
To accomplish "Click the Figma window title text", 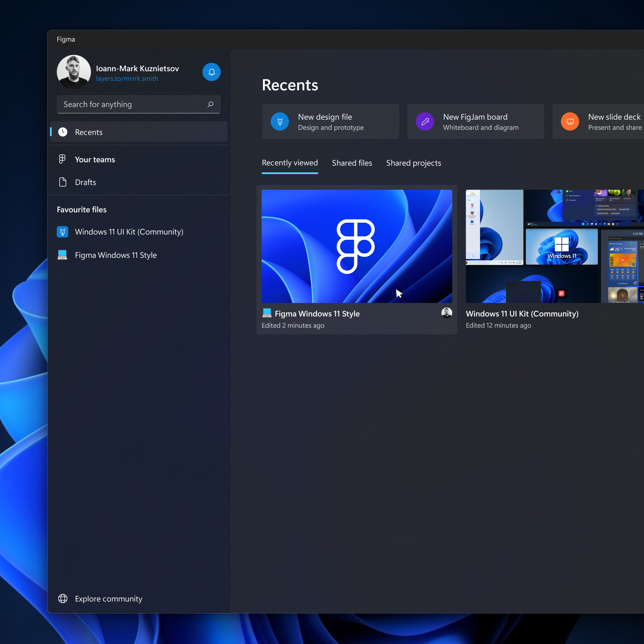I will point(66,39).
